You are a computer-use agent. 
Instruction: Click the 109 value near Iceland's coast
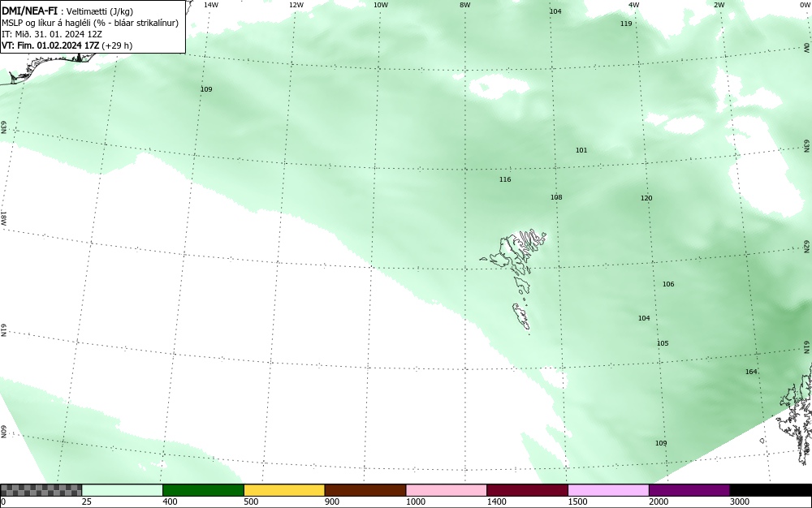pos(206,89)
